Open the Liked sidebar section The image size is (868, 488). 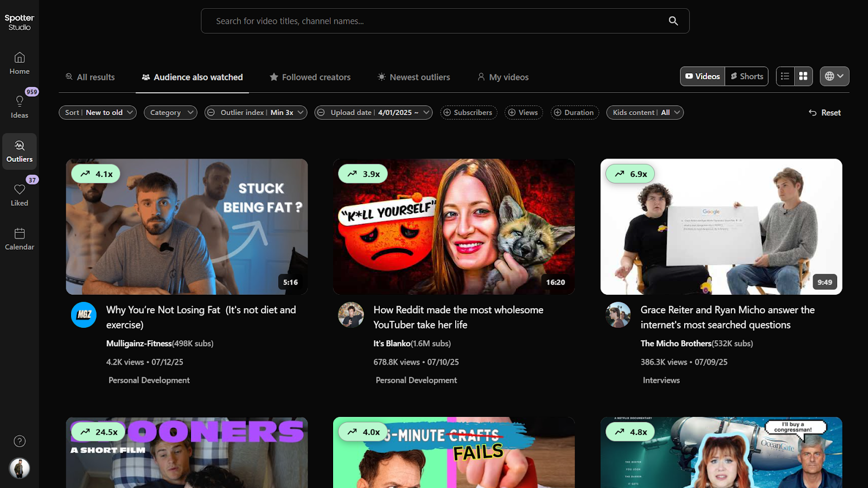pos(20,195)
